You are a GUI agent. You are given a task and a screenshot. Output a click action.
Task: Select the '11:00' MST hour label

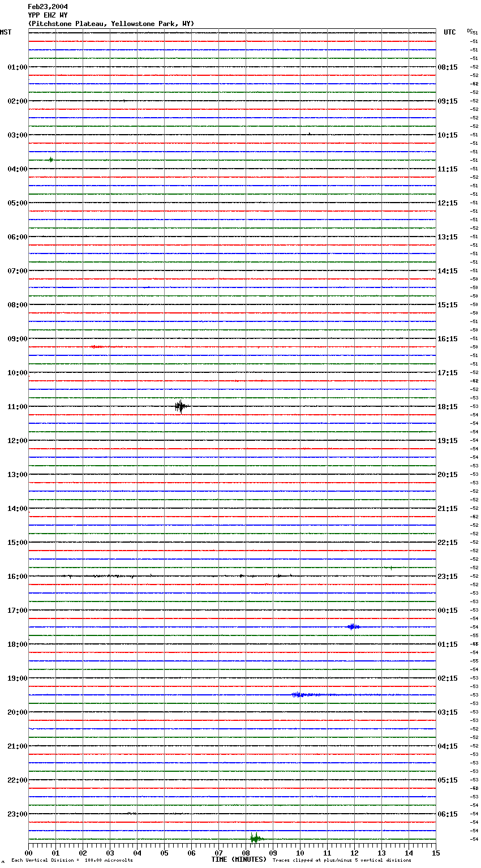click(18, 407)
